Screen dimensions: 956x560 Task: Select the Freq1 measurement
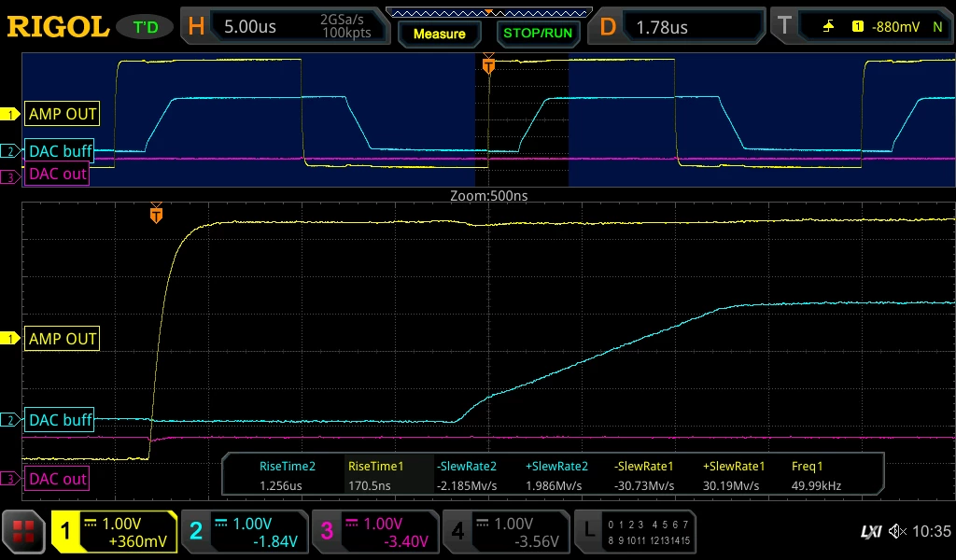[816, 475]
